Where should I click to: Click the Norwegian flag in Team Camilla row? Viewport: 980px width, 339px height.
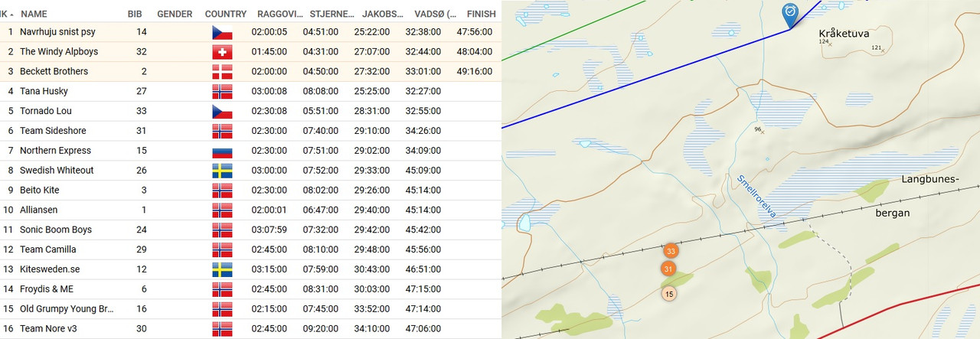pos(222,250)
